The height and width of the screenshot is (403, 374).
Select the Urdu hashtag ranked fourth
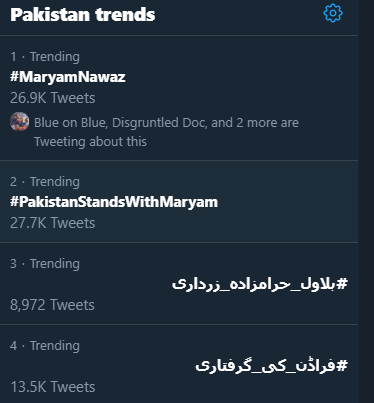point(271,366)
